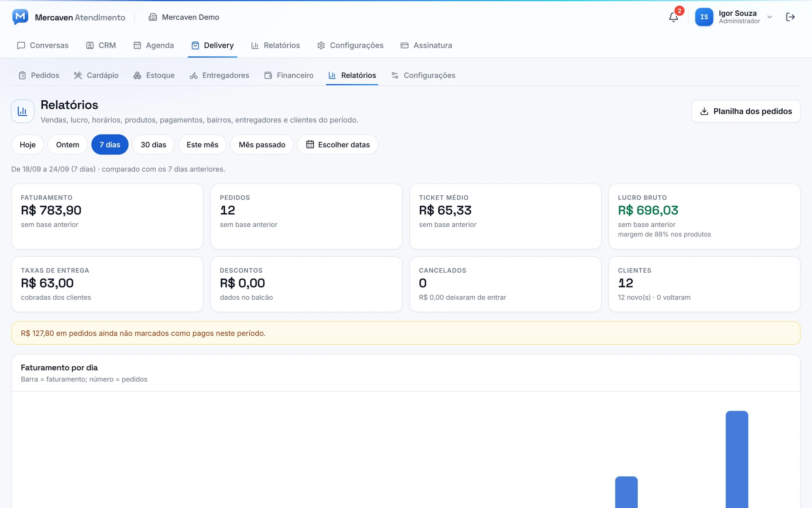
Task: Select the Delivery Relatórios sub-tab
Action: (x=352, y=75)
